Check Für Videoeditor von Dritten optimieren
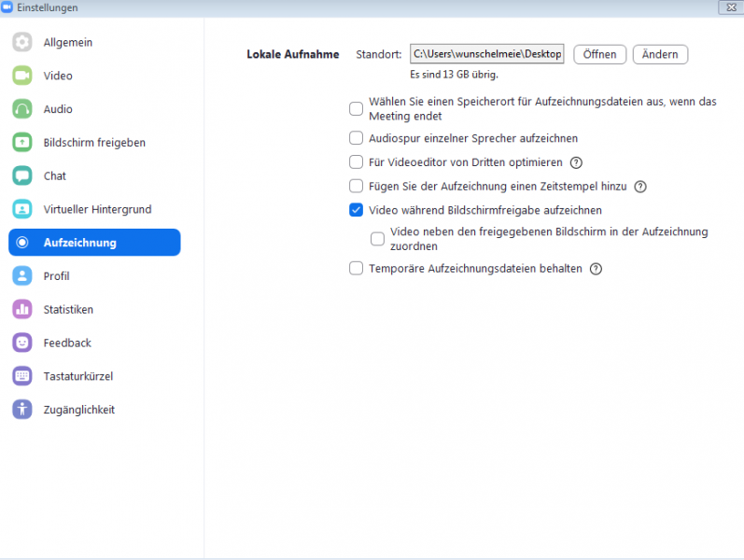 pos(356,162)
